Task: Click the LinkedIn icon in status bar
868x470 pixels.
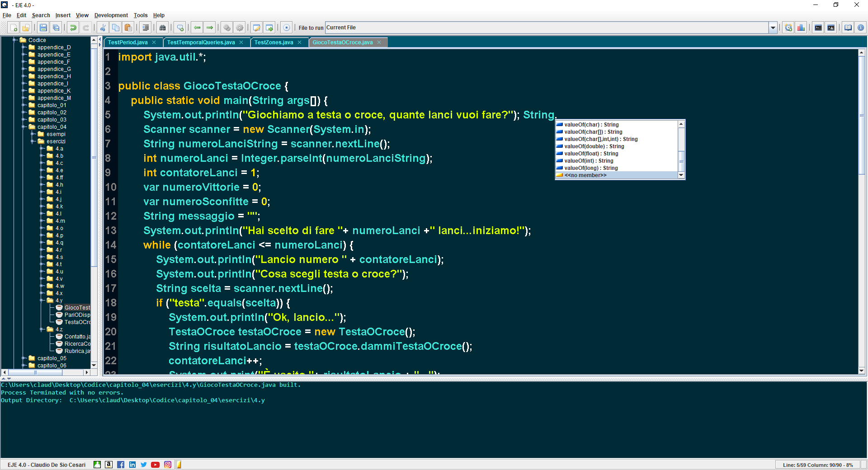Action: [x=132, y=465]
